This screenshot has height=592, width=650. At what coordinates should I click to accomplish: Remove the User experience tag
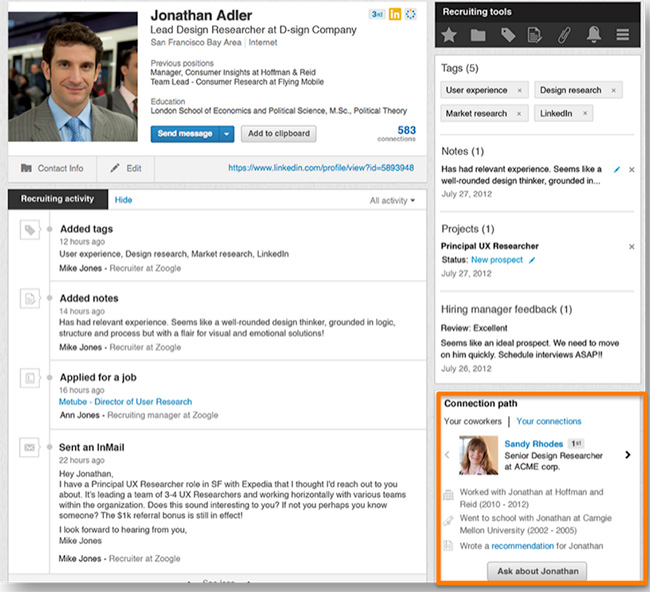pyautogui.click(x=519, y=91)
